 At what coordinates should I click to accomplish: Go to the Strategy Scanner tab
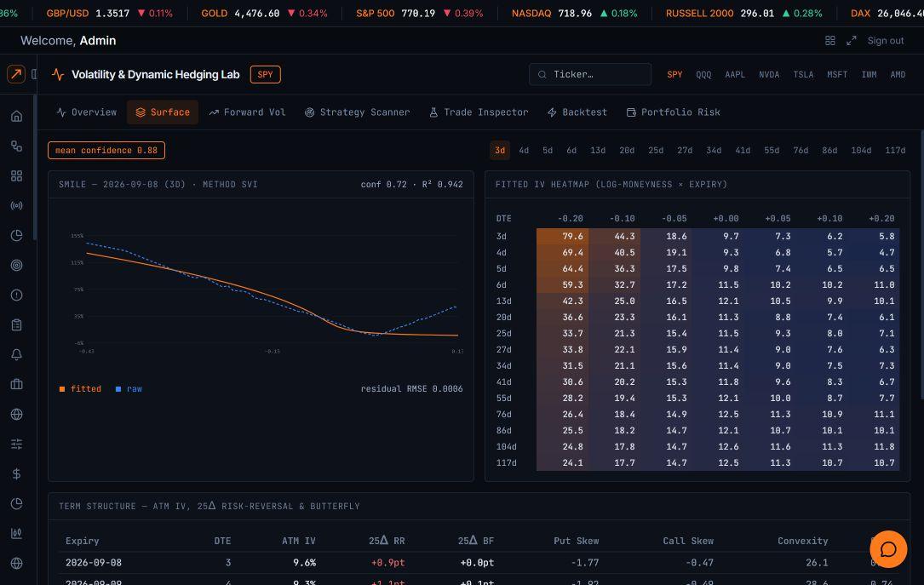[x=357, y=112]
